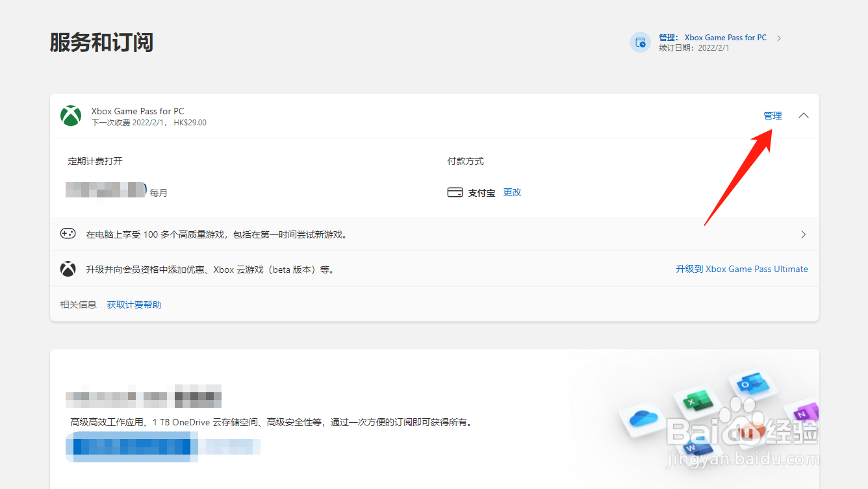
Task: Click the subscription renewal icon in the page header
Action: click(x=641, y=42)
